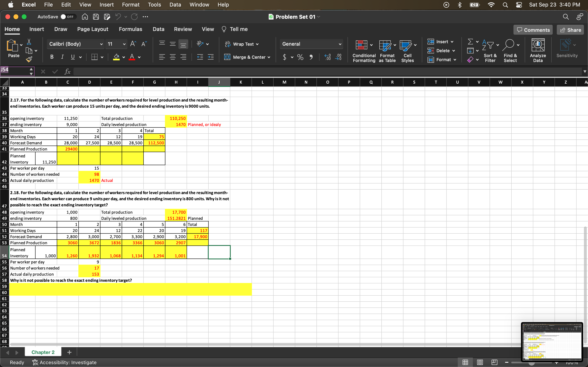The height and width of the screenshot is (367, 588).
Task: Switch to the Formulas ribbon tab
Action: (130, 29)
